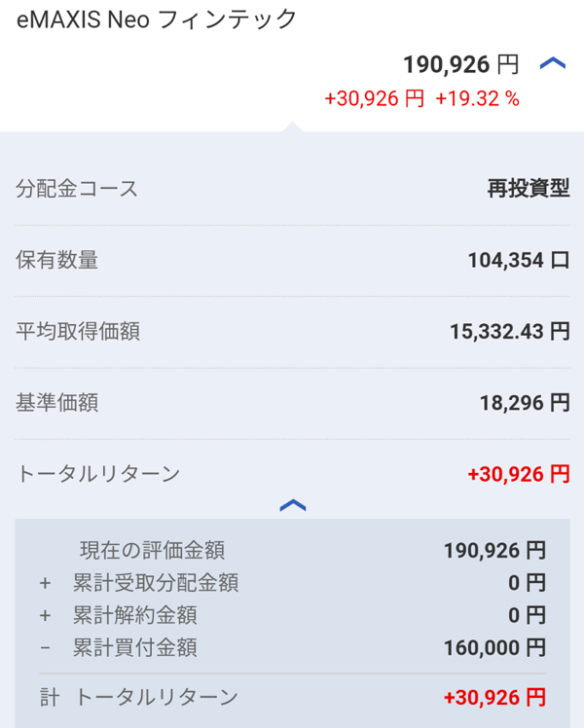The width and height of the screenshot is (584, 728).
Task: Click the 現在の評価金額 breakdown line
Action: (x=152, y=550)
